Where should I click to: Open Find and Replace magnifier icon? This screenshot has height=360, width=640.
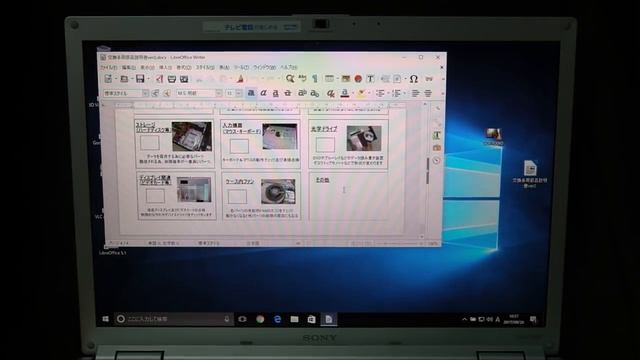coord(290,79)
